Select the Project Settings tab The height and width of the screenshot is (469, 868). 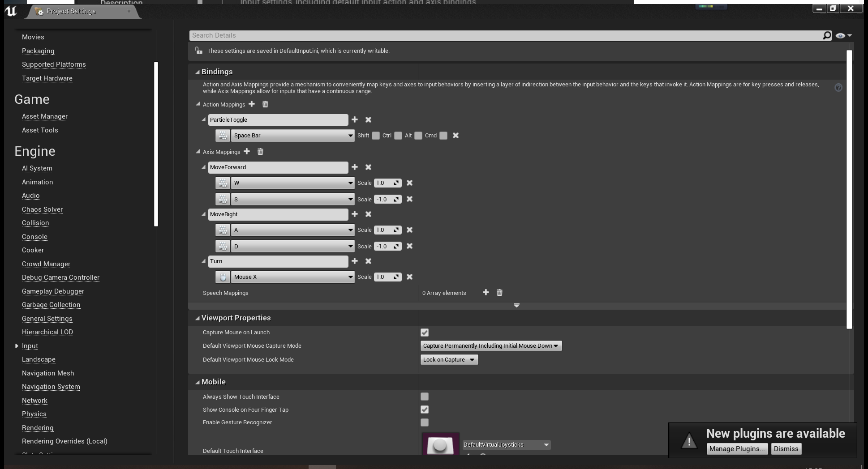(83, 11)
